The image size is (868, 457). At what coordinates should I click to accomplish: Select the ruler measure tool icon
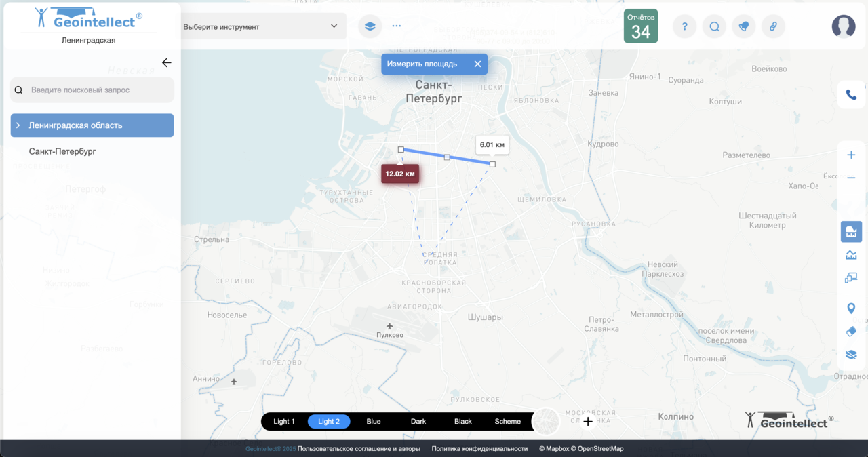tap(851, 232)
